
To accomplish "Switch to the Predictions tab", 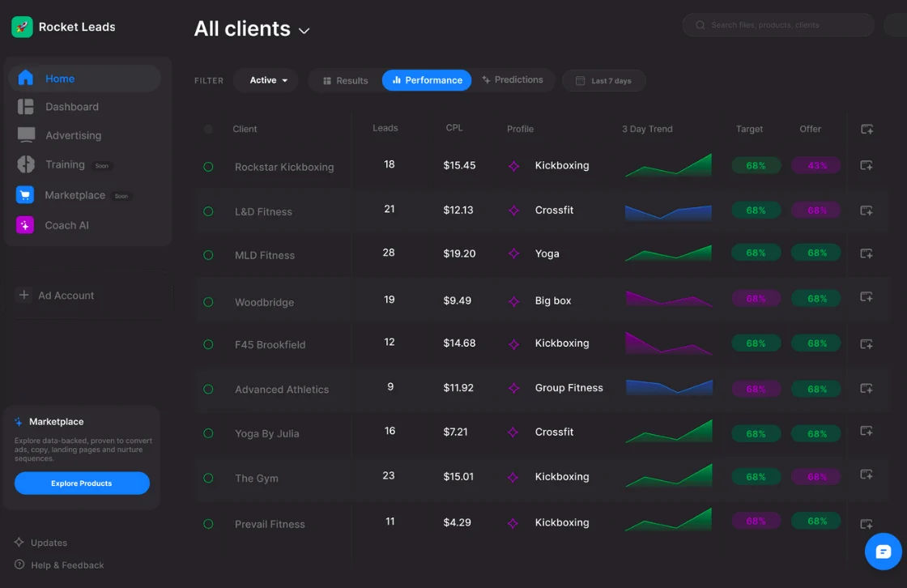I will point(513,80).
